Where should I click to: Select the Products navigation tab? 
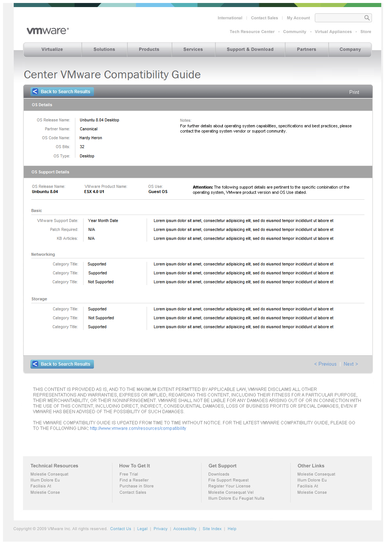tap(149, 49)
